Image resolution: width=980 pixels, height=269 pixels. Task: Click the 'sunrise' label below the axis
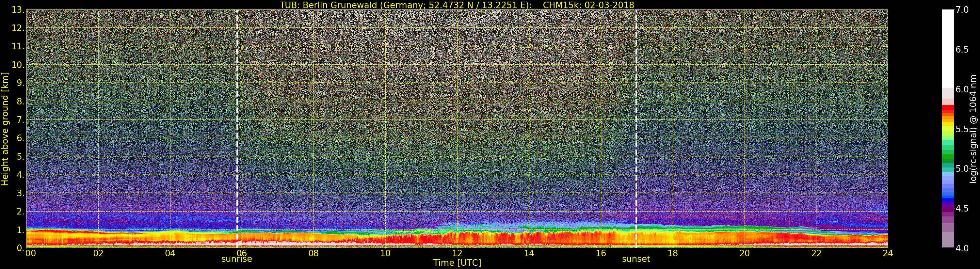tap(237, 259)
